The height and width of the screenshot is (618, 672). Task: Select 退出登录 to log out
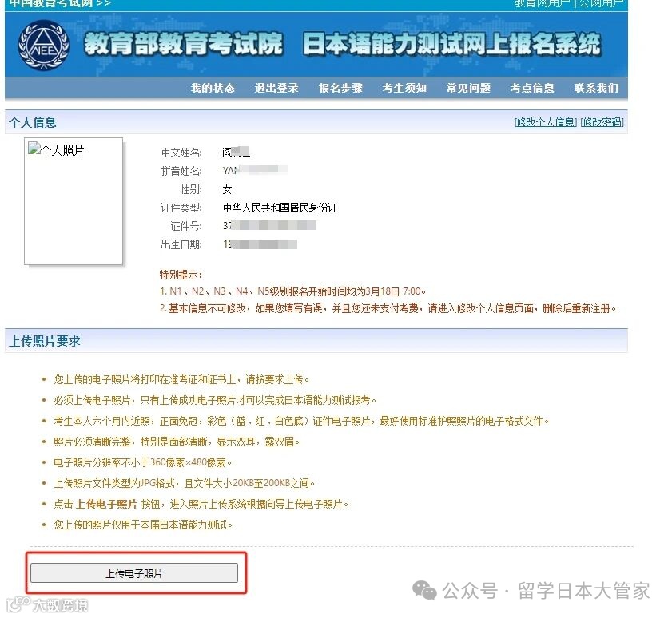click(x=276, y=88)
